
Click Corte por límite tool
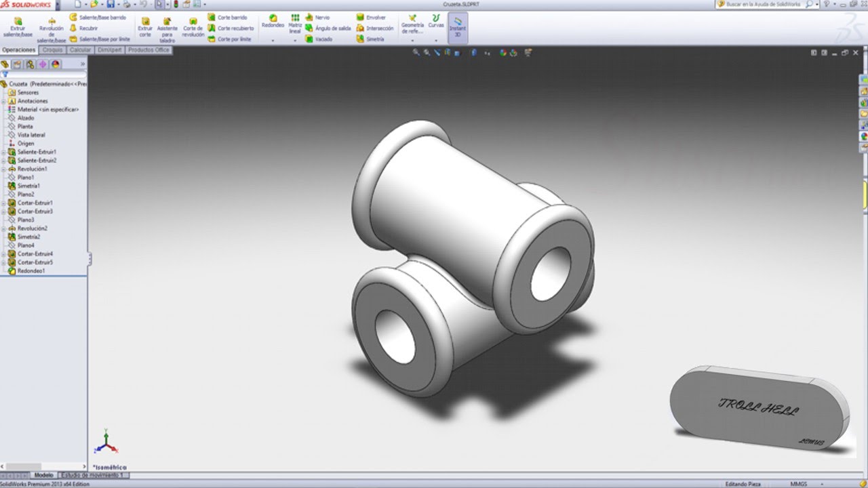point(229,39)
